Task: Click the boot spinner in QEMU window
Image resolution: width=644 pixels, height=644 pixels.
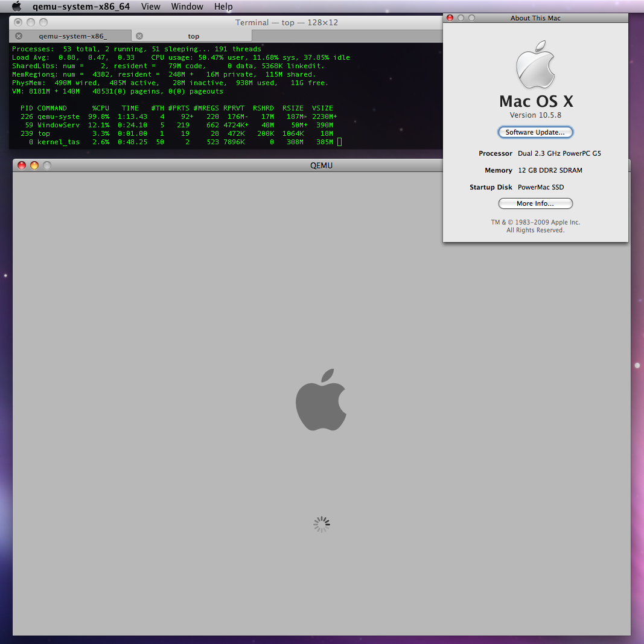Action: click(x=322, y=524)
